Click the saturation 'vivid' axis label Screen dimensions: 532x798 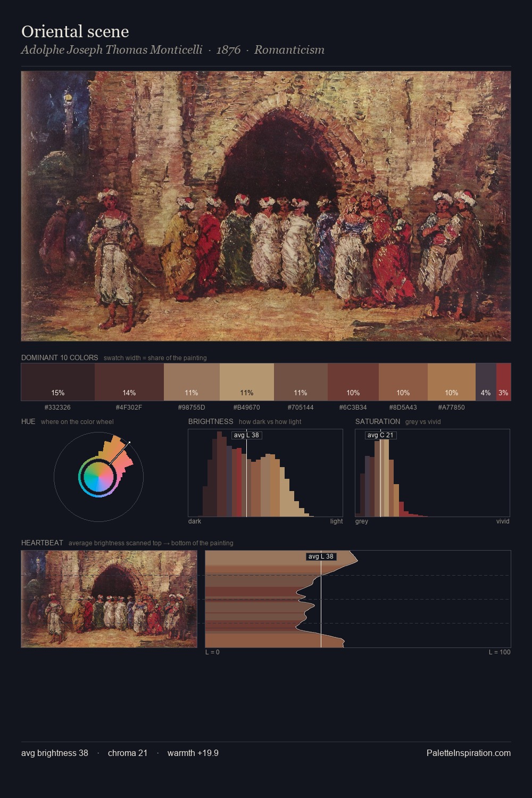(x=503, y=521)
